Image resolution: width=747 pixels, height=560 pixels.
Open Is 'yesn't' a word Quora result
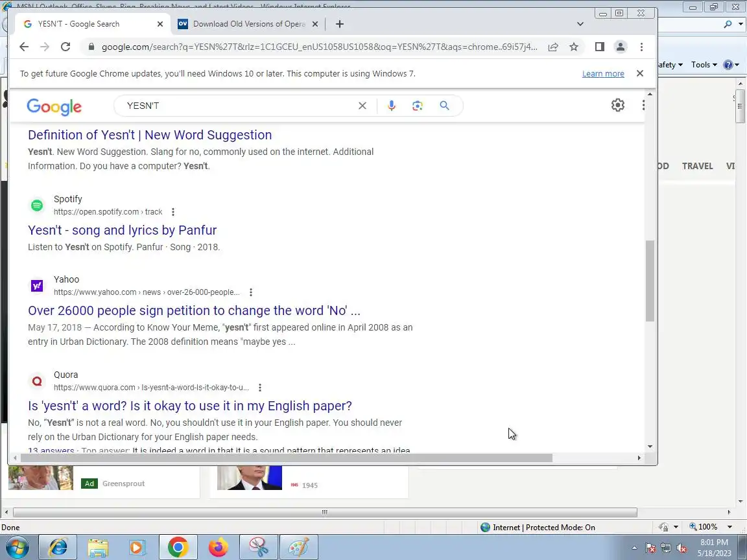(189, 406)
